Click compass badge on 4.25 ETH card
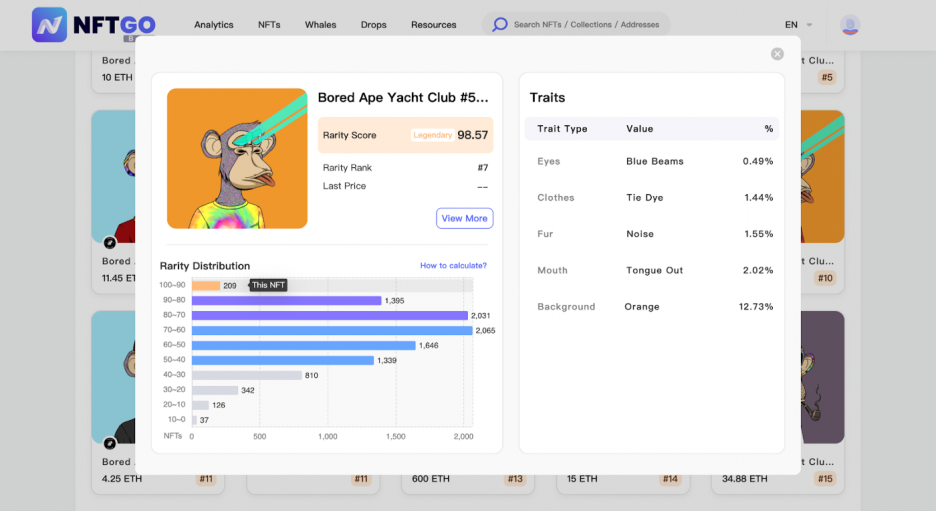936x511 pixels. click(110, 443)
